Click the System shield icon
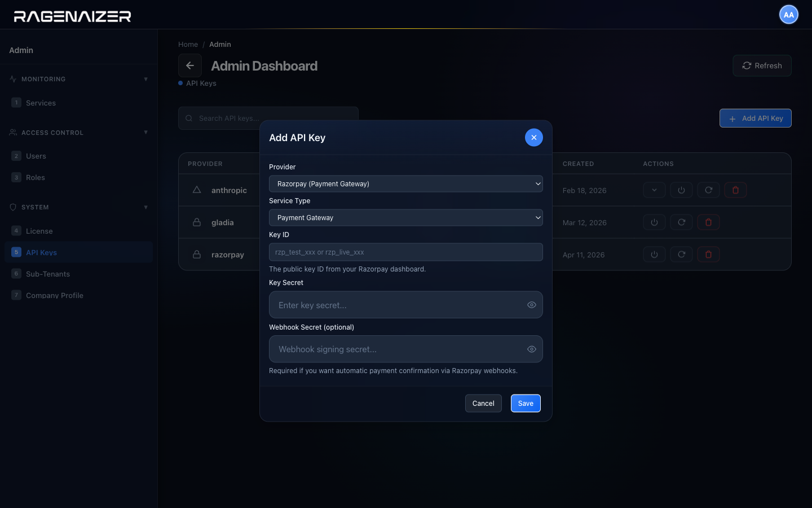 tap(13, 207)
